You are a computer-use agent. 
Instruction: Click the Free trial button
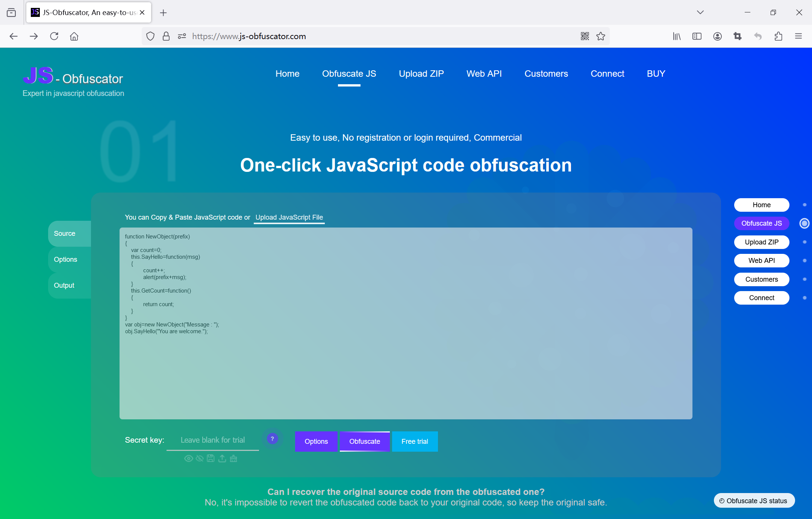(415, 442)
